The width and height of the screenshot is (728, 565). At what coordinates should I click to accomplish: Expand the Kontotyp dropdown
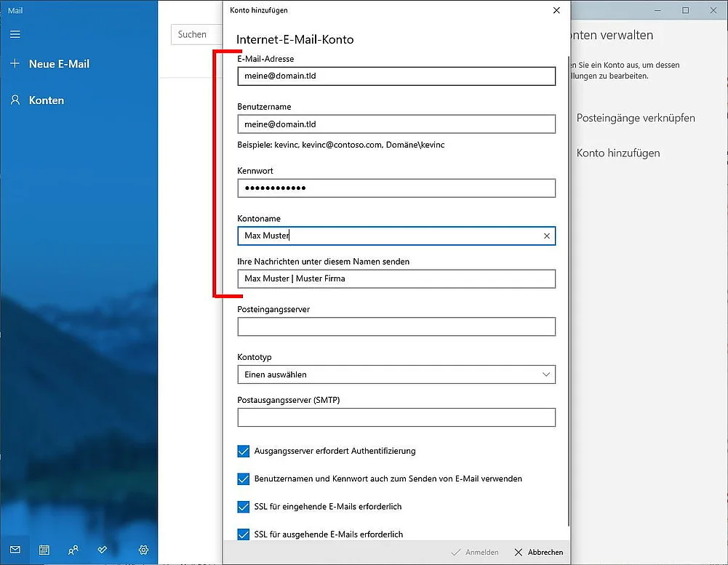(396, 374)
